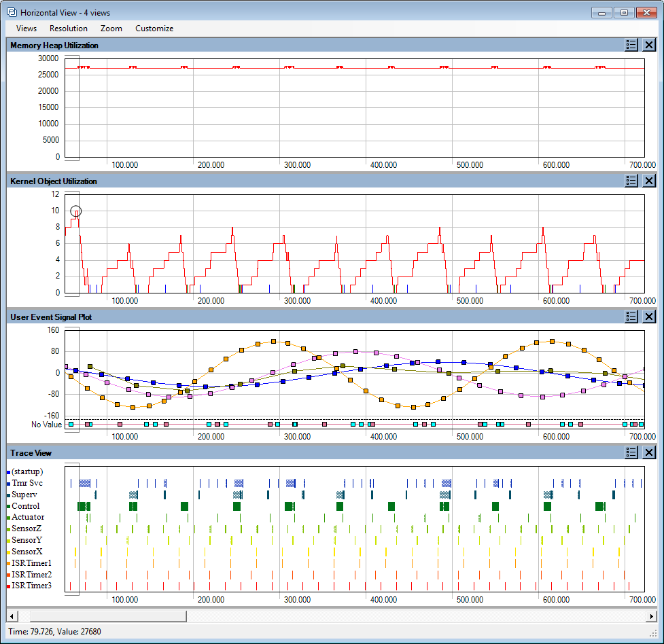Click the horizontal scrollbar right arrow
Viewport: 664px width, 644px height.
point(651,616)
